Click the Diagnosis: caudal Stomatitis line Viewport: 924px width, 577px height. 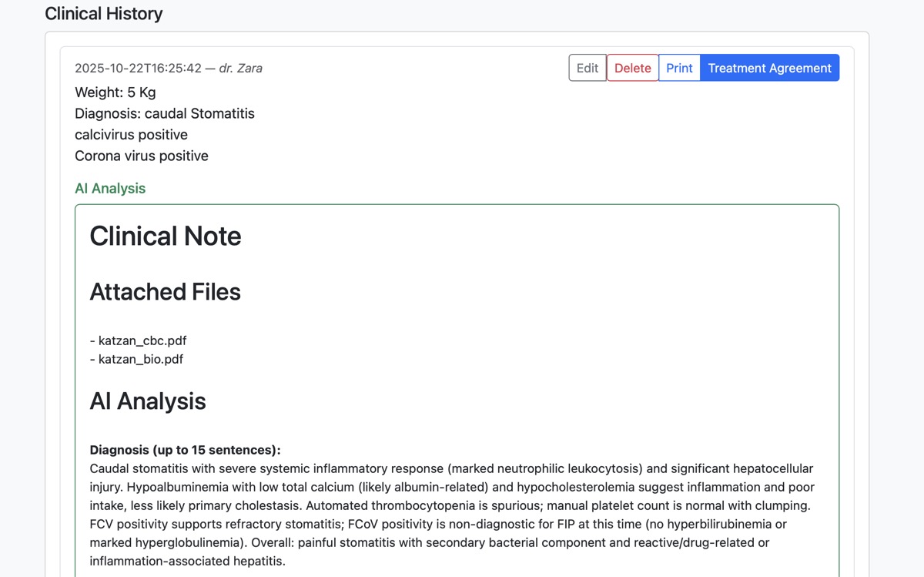tap(165, 113)
